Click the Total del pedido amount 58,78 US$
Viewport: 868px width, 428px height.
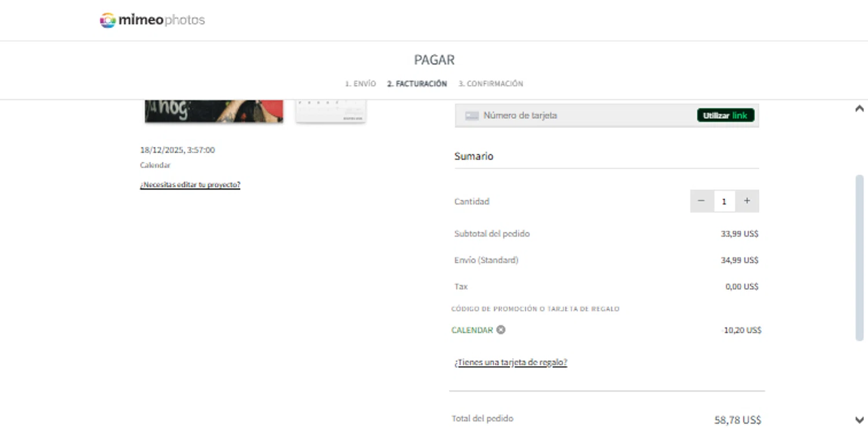click(x=738, y=420)
